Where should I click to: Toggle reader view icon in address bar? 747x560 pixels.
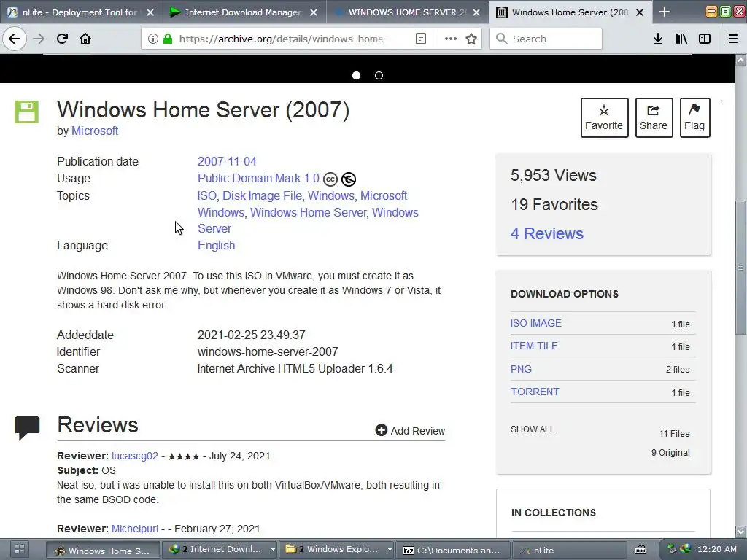[x=421, y=39]
